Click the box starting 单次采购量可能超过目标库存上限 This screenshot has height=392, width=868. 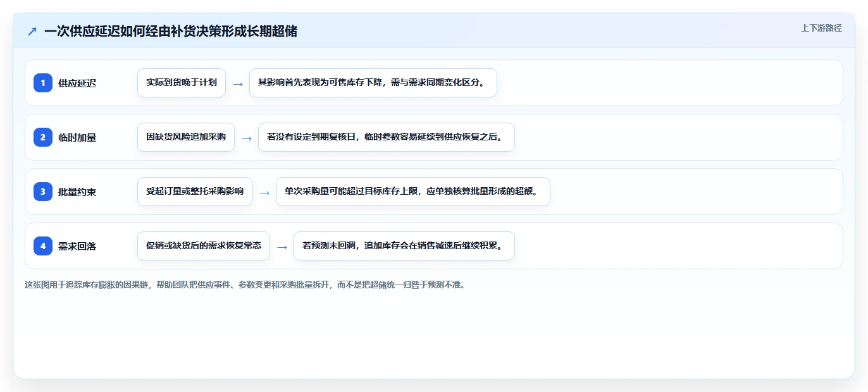413,192
